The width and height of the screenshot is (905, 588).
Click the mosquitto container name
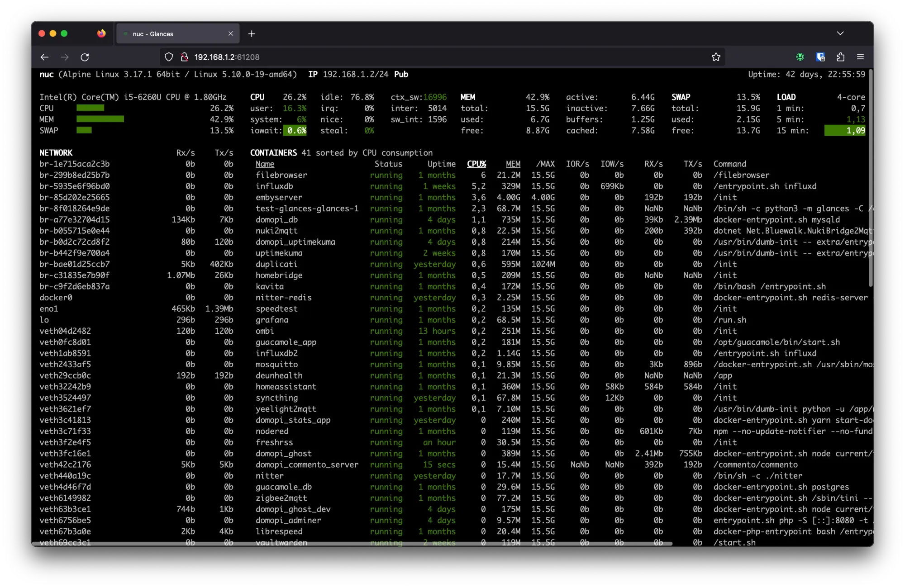click(x=276, y=365)
